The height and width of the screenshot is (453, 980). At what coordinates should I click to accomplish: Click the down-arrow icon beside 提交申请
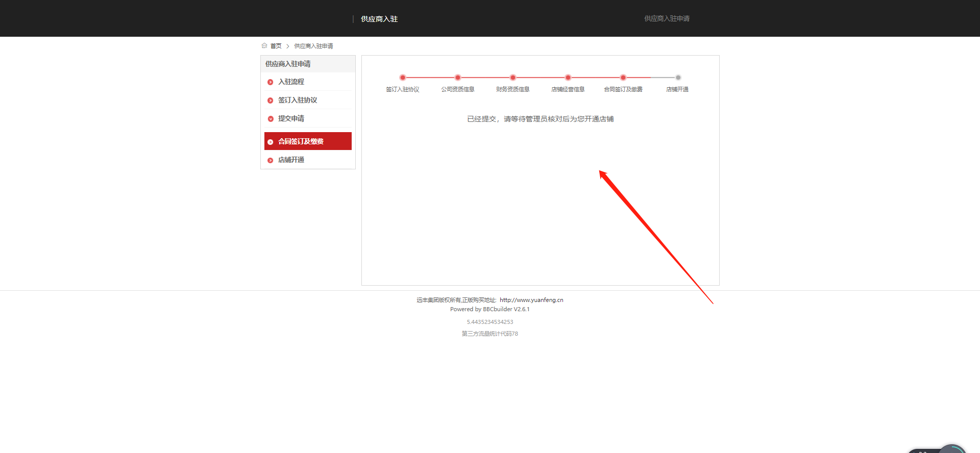271,119
